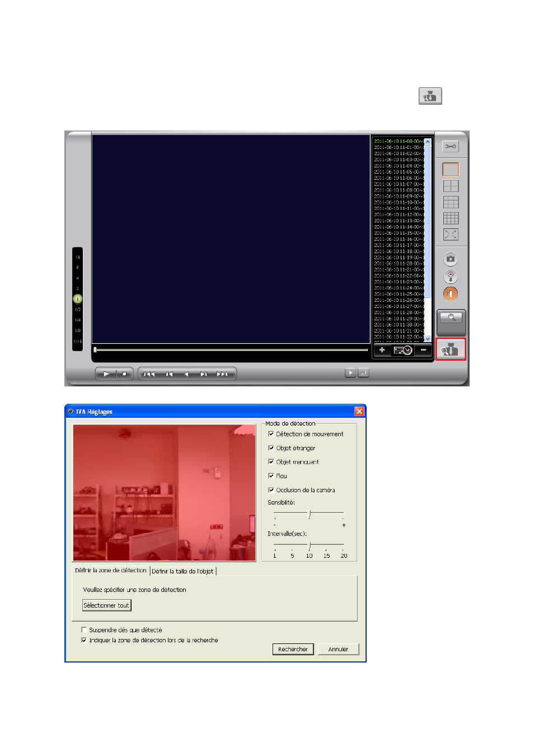The width and height of the screenshot is (534, 756).
Task: Jump to first segment with rewind-to-start icon
Action: pos(149,374)
